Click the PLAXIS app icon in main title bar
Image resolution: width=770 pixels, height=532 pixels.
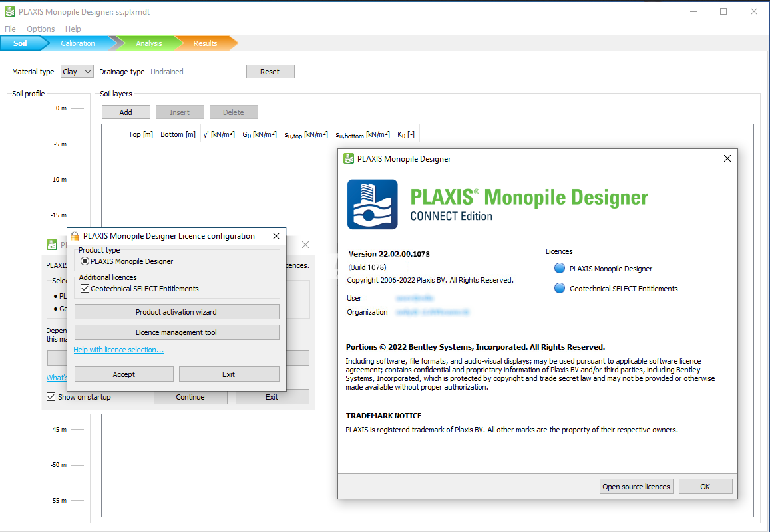(x=9, y=11)
